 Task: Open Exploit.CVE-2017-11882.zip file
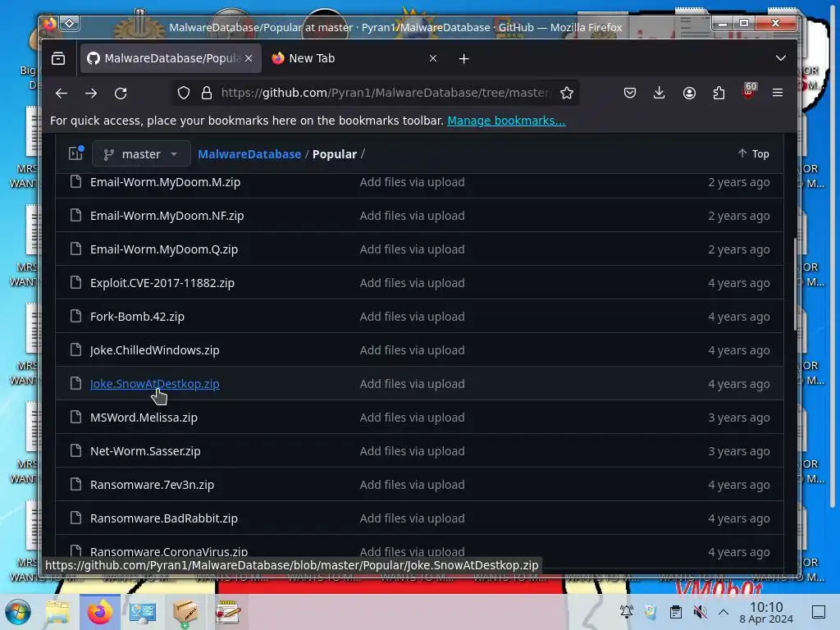(x=162, y=283)
